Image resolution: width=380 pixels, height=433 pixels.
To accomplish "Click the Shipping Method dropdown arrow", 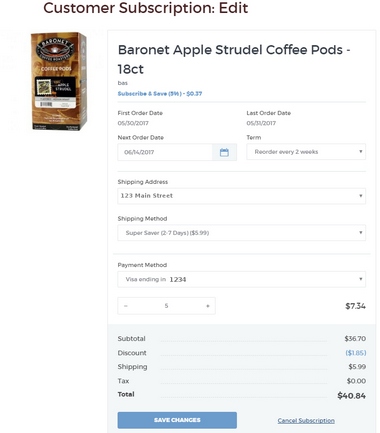I will [360, 233].
